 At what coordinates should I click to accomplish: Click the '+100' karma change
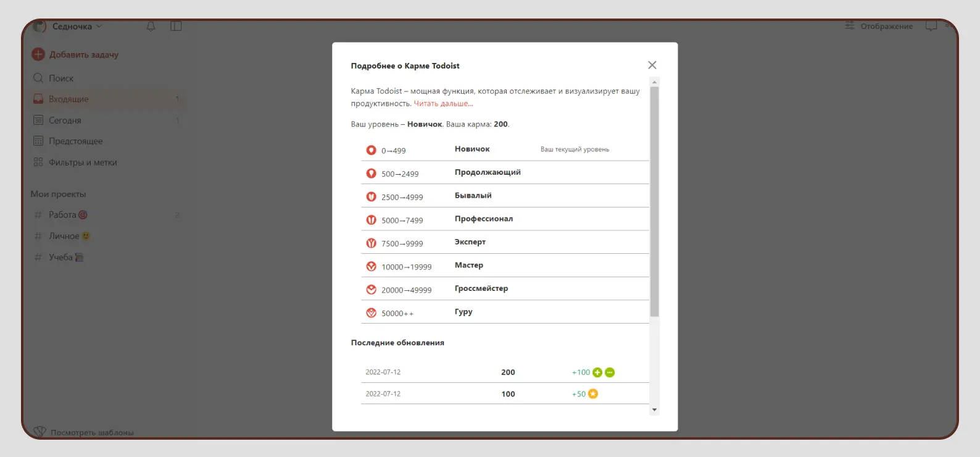(581, 372)
